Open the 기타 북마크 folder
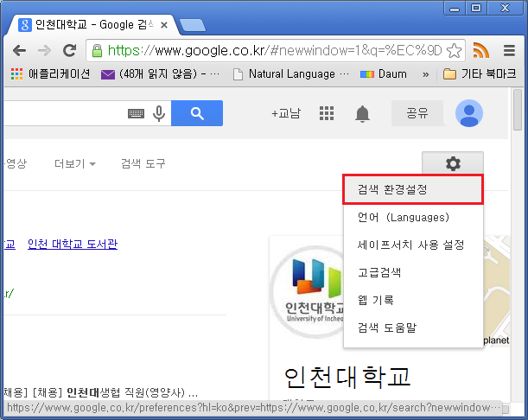The width and height of the screenshot is (528, 420). tap(480, 73)
